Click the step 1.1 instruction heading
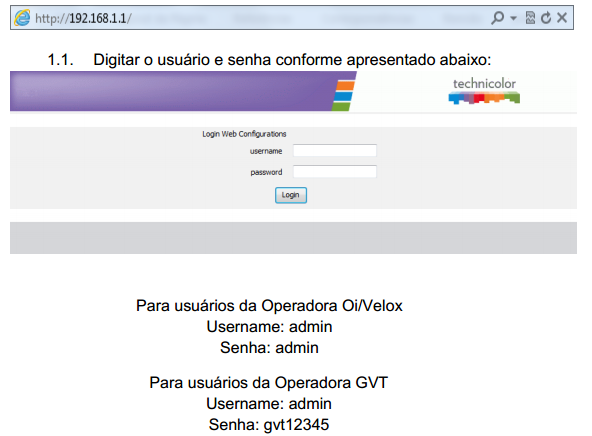The height and width of the screenshot is (436, 592). tap(269, 60)
